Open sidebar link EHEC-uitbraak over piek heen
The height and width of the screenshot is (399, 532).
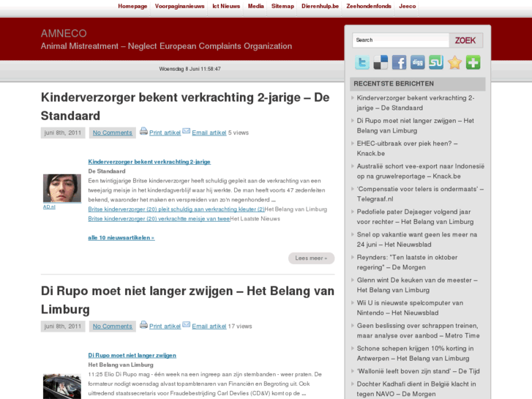pyautogui.click(x=407, y=149)
